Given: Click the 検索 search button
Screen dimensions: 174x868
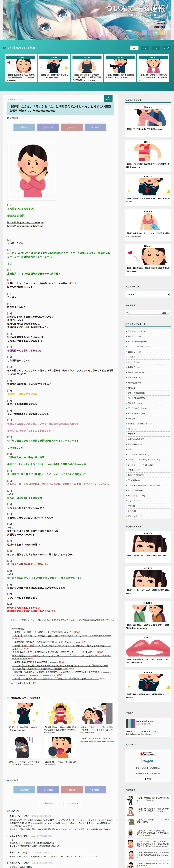Looking at the screenshot, I should coord(164,313).
